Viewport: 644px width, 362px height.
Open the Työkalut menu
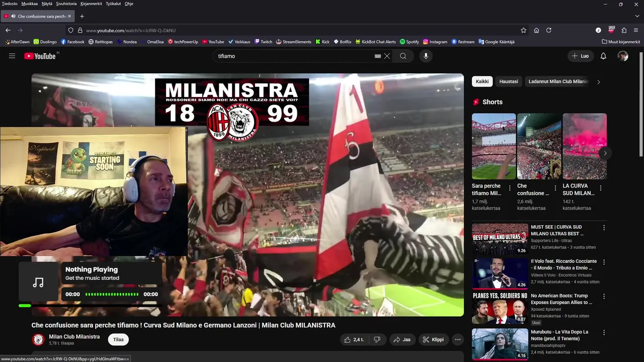pyautogui.click(x=113, y=4)
